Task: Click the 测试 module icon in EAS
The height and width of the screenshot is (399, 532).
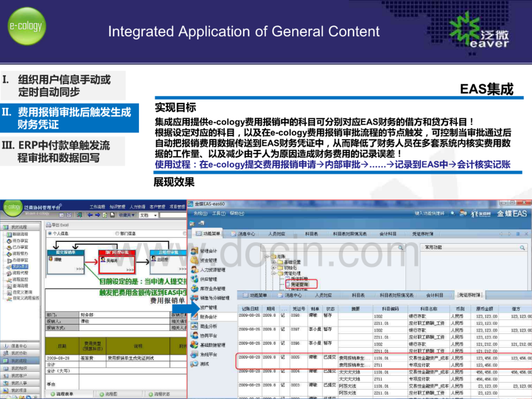Action: tap(194, 364)
